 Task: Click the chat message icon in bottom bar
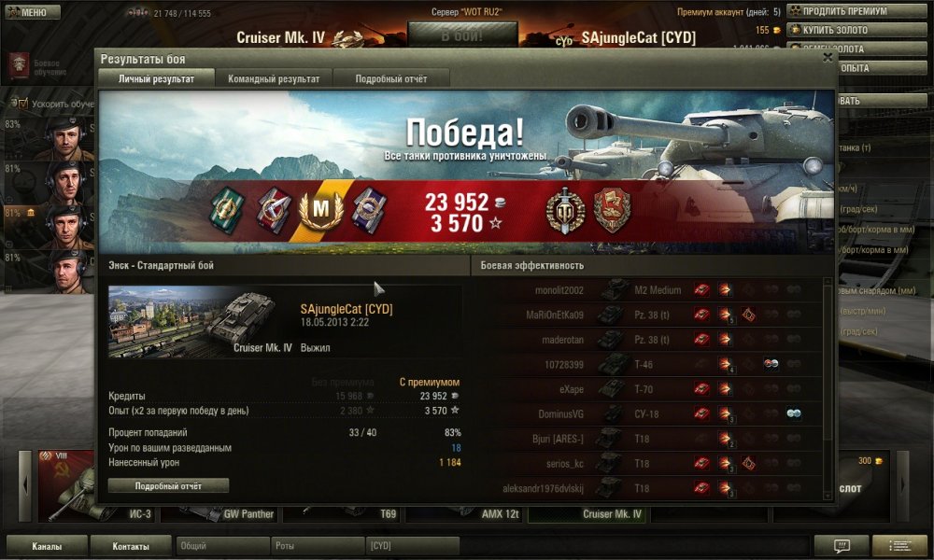[x=842, y=546]
